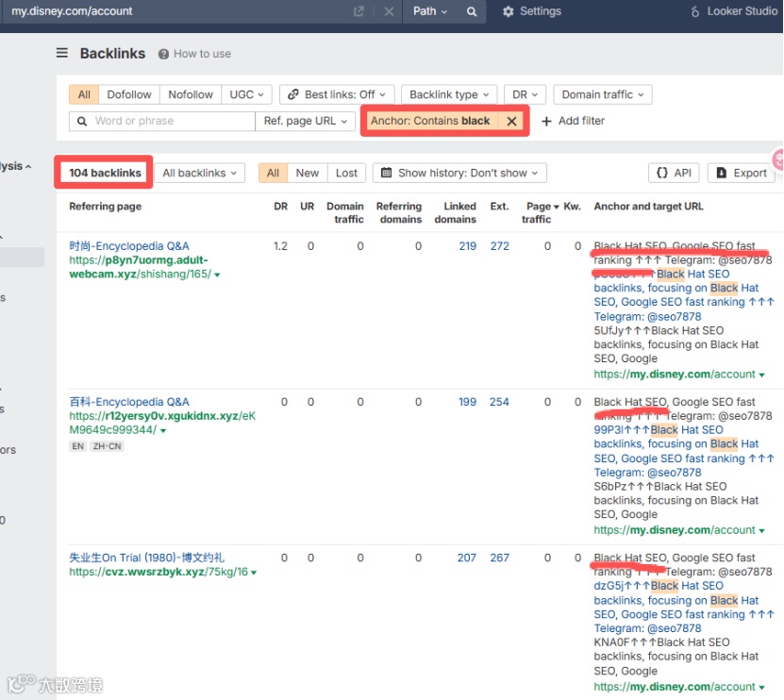Screen dimensions: 784x700
Task: Click the 104 backlinks count
Action: [x=105, y=173]
